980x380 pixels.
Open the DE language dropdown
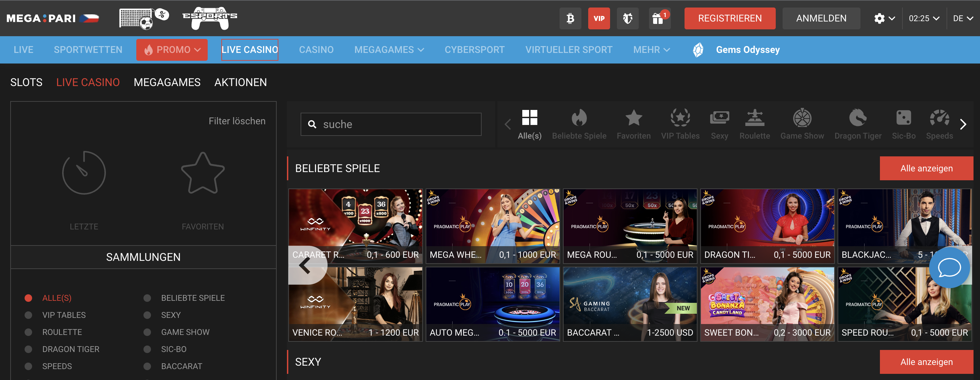tap(963, 18)
